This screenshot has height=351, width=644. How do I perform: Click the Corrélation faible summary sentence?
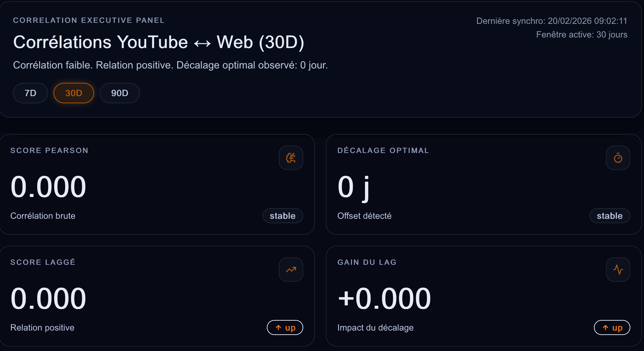(170, 65)
